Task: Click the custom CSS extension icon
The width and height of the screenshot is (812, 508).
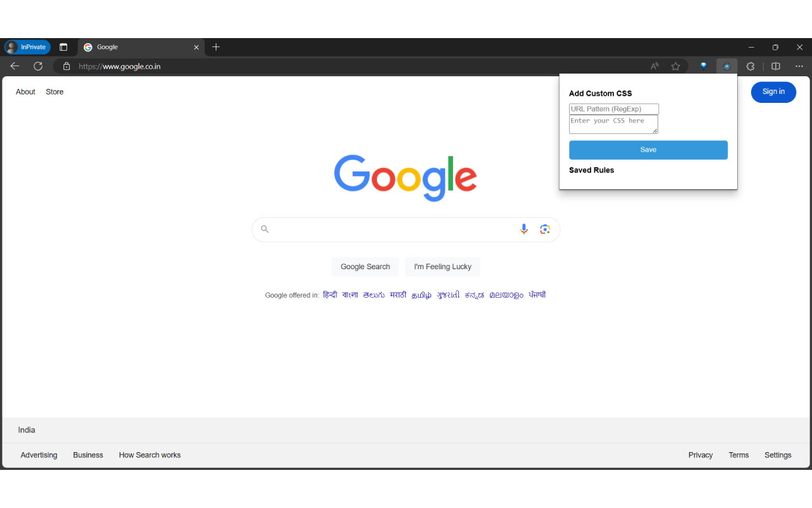Action: coord(727,66)
